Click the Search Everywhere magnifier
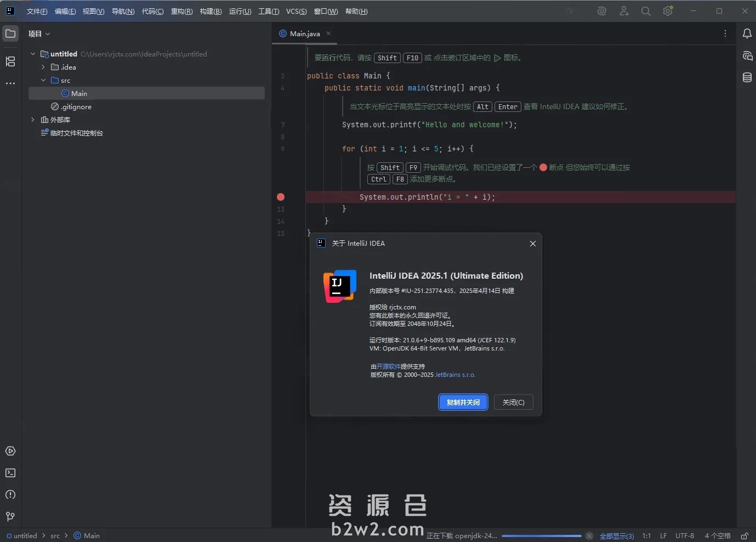 tap(646, 11)
